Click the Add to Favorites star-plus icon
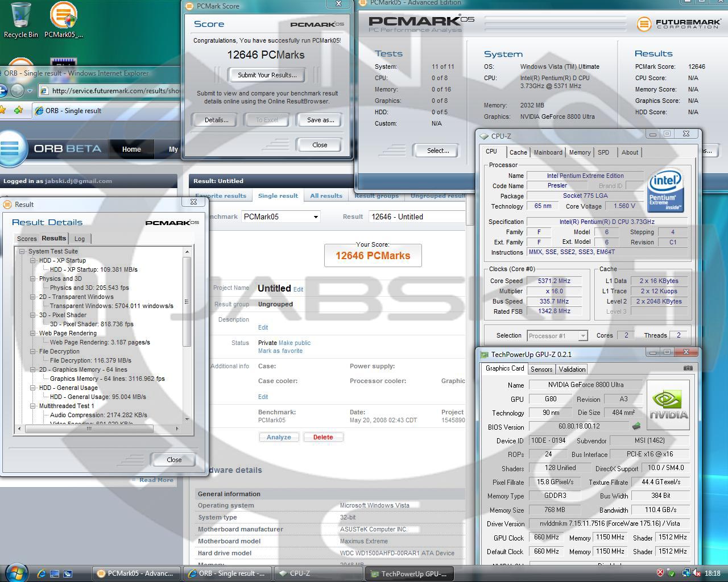 point(19,110)
